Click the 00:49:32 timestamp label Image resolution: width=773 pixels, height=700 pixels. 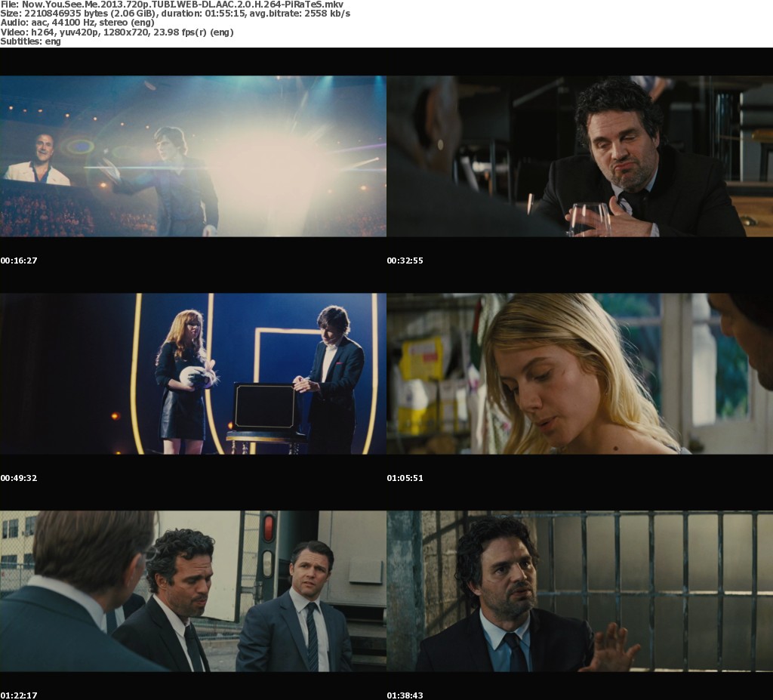click(19, 478)
